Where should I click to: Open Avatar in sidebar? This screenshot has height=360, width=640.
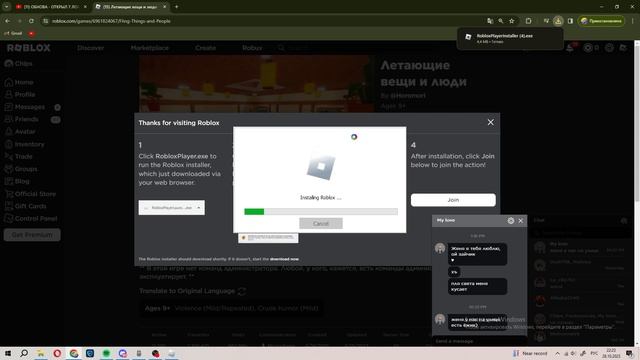[20, 131]
